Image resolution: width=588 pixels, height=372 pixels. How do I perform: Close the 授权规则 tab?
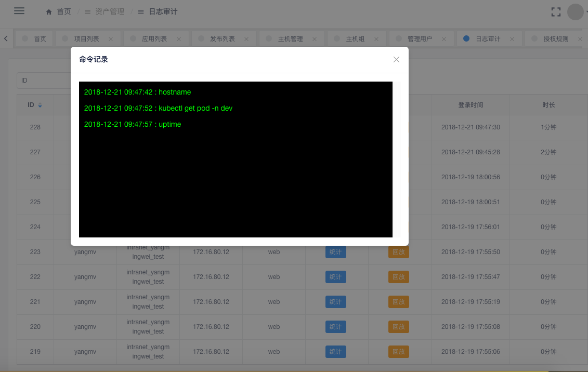coord(580,39)
